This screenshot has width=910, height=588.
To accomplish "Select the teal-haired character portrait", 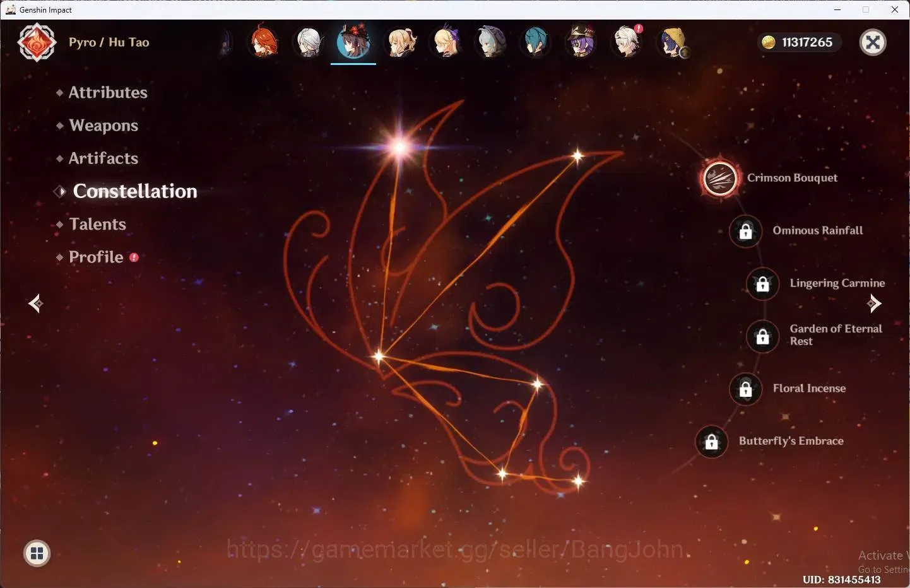I will coord(536,42).
